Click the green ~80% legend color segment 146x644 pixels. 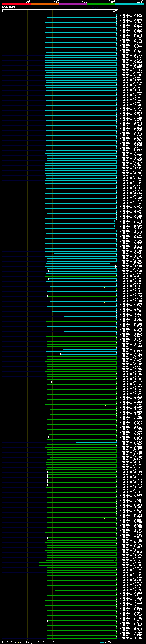tap(101, 4)
